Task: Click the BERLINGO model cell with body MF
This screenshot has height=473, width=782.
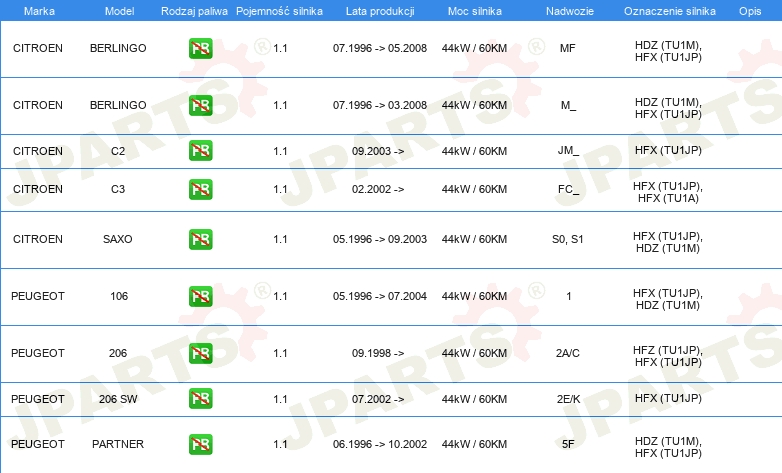Action: tap(118, 48)
